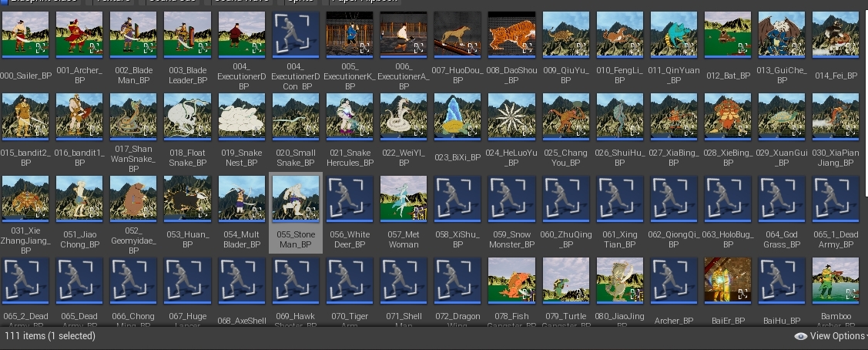Click the 057_MetWoman_BP blueprint thumbnail

404,198
